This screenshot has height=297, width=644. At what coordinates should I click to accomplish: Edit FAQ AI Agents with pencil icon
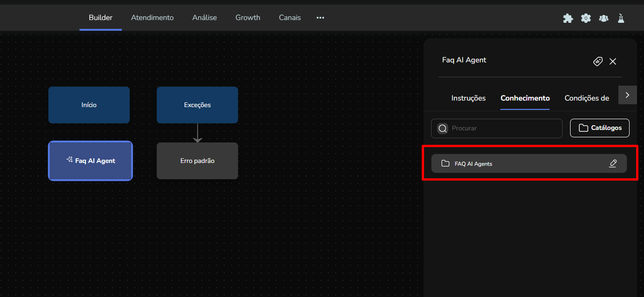pos(613,163)
